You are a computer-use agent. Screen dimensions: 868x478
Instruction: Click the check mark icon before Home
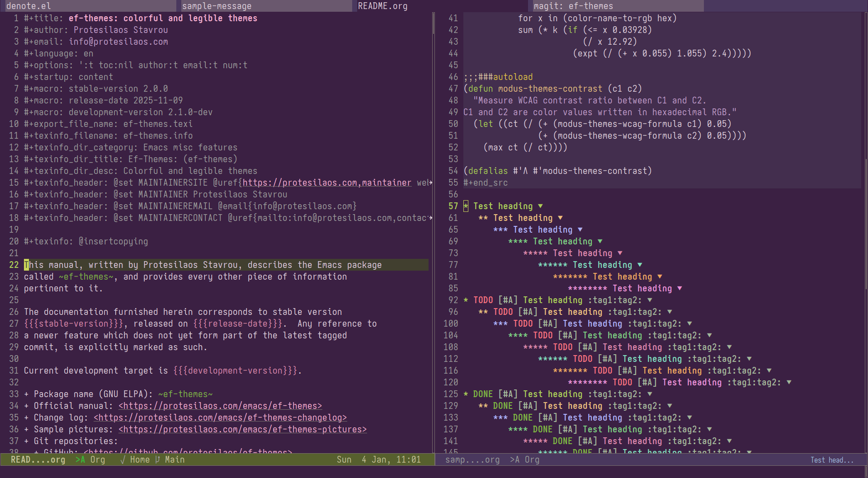click(123, 459)
